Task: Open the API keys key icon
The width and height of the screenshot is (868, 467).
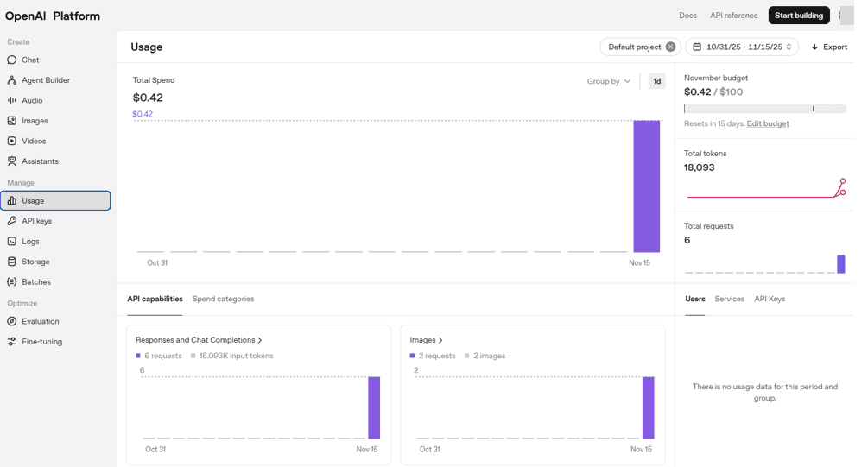Action: [x=11, y=221]
